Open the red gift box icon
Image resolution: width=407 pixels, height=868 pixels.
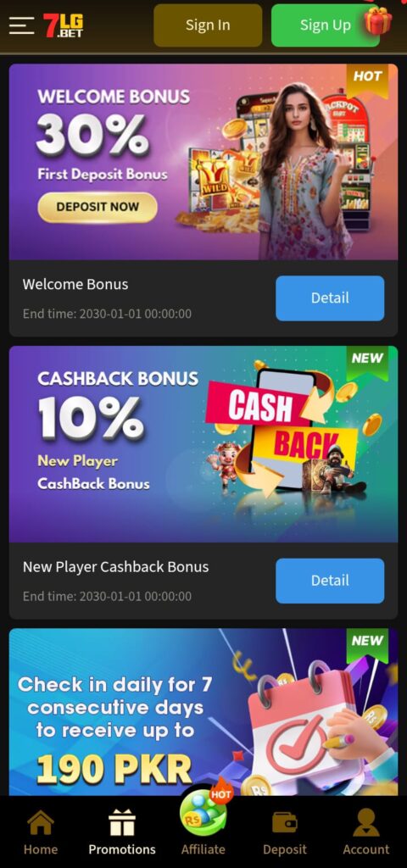[x=377, y=20]
